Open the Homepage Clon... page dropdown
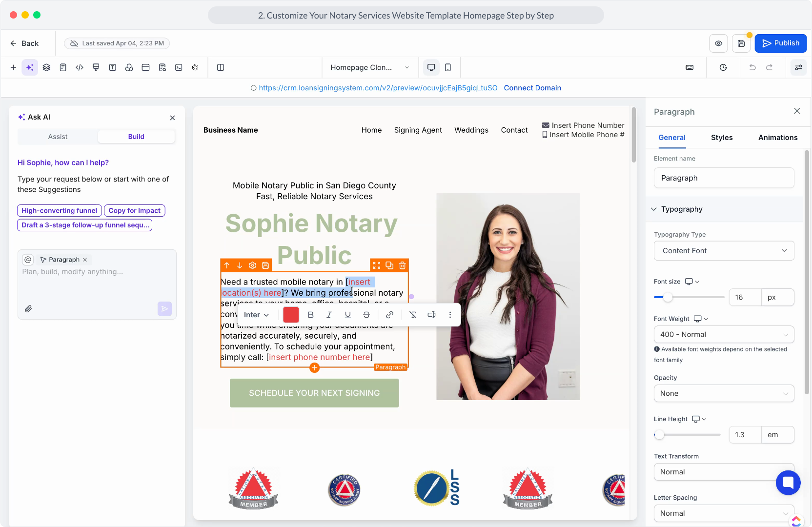The image size is (812, 527). coord(370,67)
